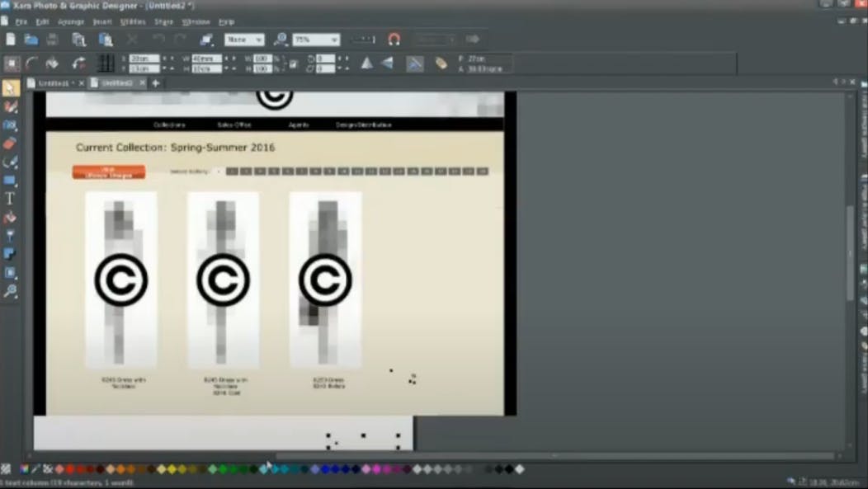
Task: Toggle the magnet snap icon
Action: coord(394,40)
